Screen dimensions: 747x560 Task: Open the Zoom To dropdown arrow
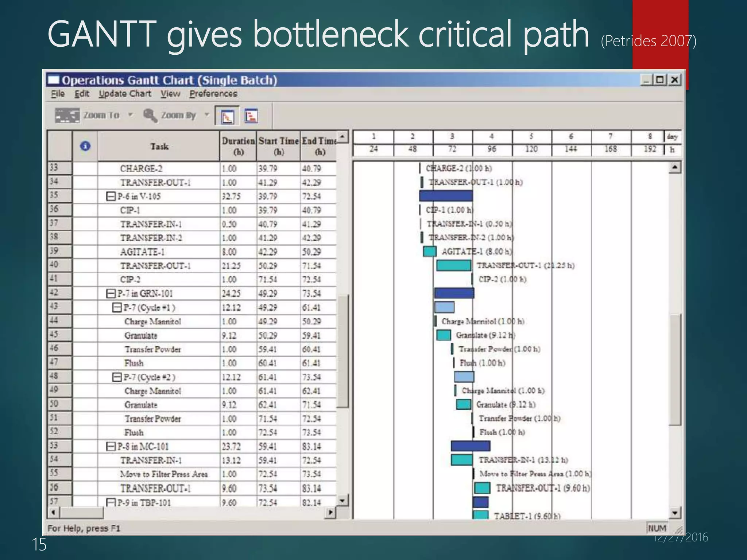[130, 115]
